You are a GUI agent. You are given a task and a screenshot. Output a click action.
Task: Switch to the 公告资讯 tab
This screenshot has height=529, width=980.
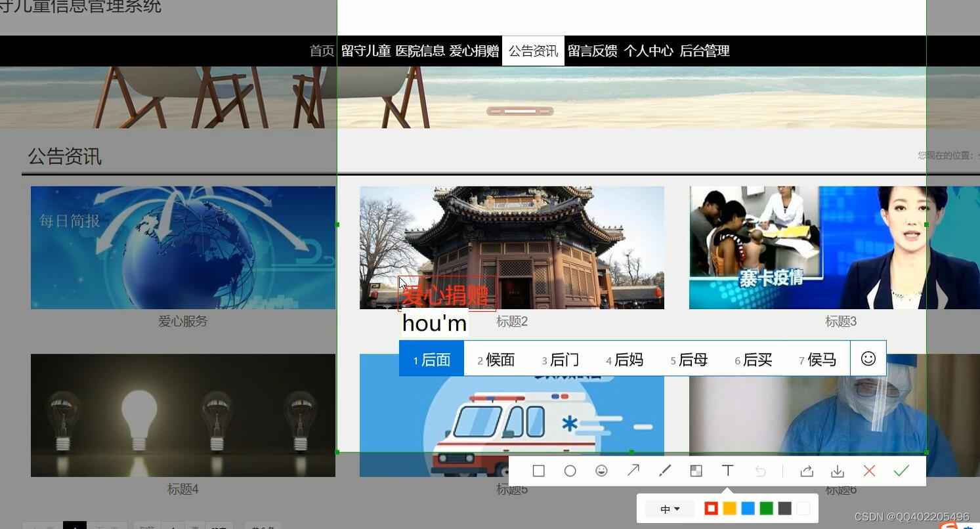click(532, 51)
